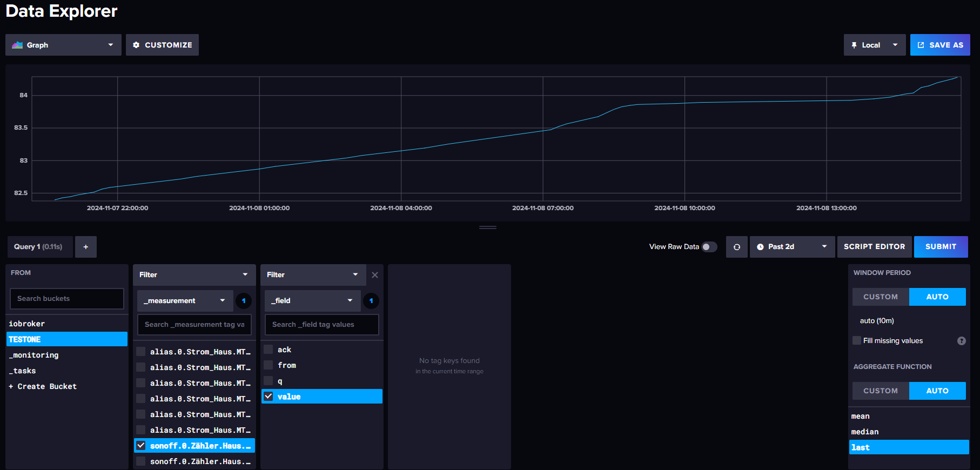Select the median aggregate function
This screenshot has height=470, width=980.
tap(909, 432)
